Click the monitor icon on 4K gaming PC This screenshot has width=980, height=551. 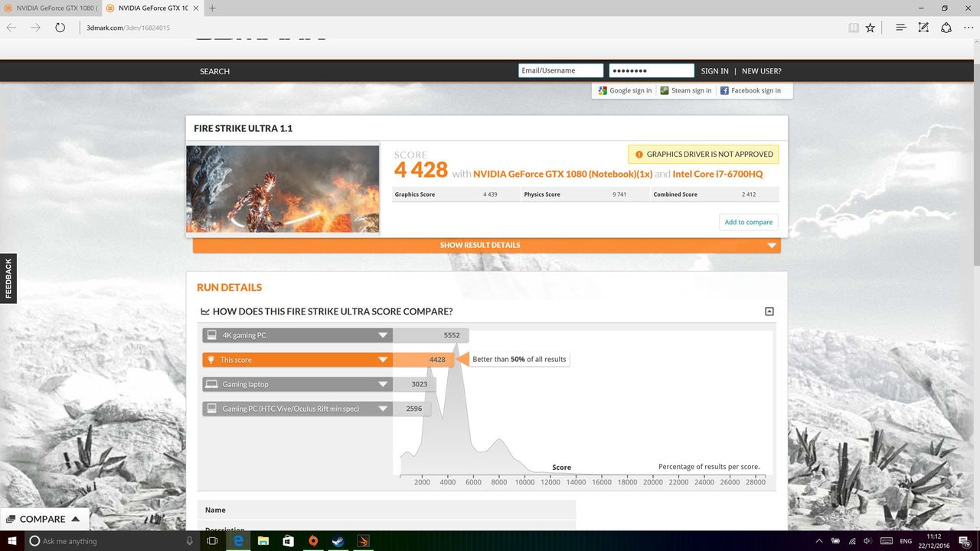(211, 335)
